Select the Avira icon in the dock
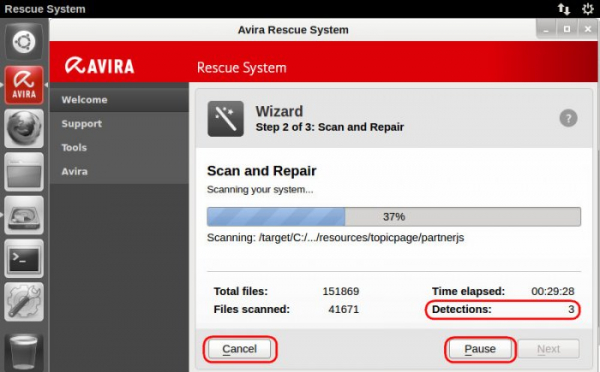Image resolution: width=600 pixels, height=372 pixels. tap(24, 85)
